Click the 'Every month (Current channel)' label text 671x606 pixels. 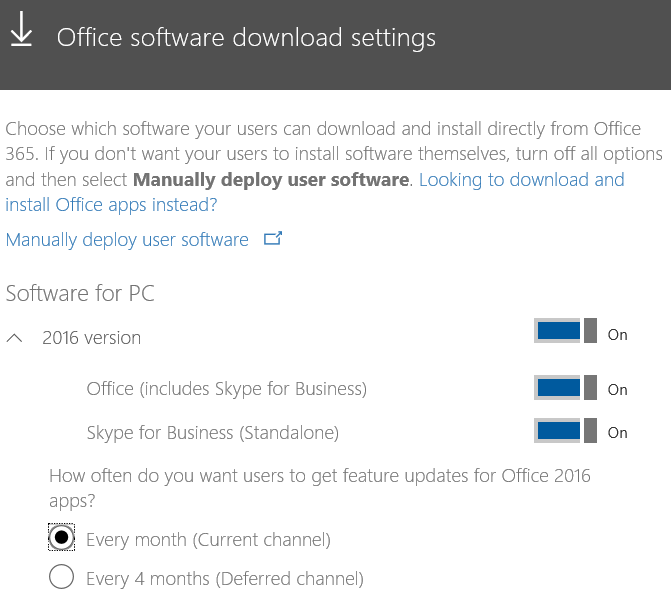208,540
